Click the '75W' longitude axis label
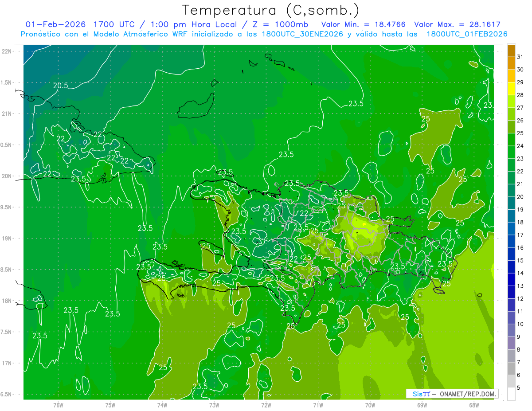Screen dimensions: 532x411 tap(110, 405)
